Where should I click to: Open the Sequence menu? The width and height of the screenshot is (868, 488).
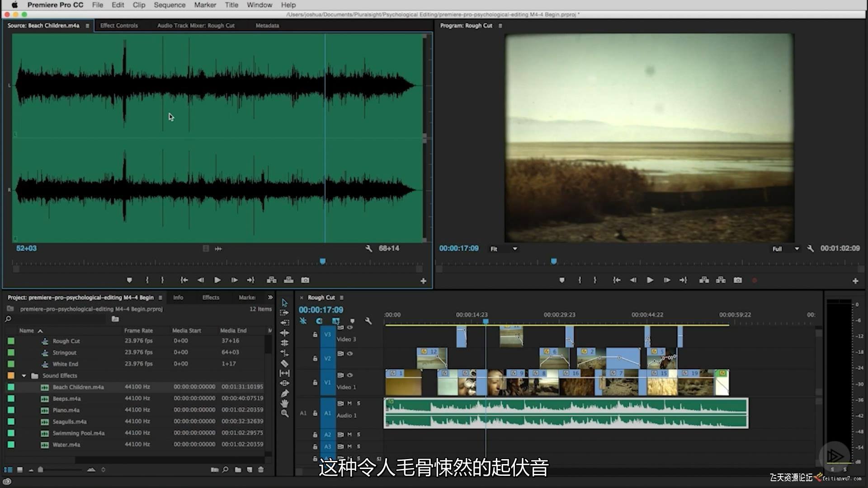coord(170,5)
